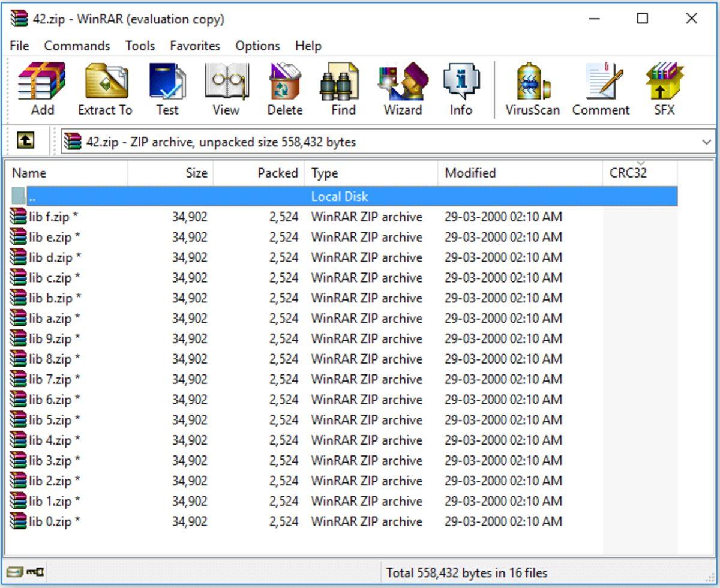
Task: Convert archive with SFX icon
Action: point(664,89)
